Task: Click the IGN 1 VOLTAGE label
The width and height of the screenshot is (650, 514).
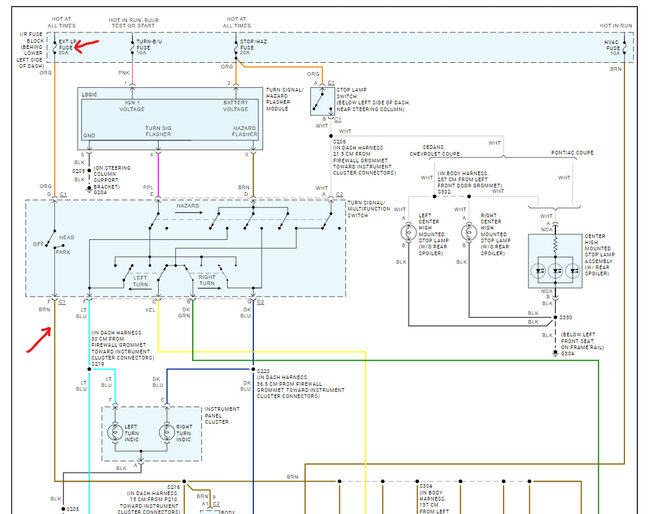Action: tap(132, 106)
